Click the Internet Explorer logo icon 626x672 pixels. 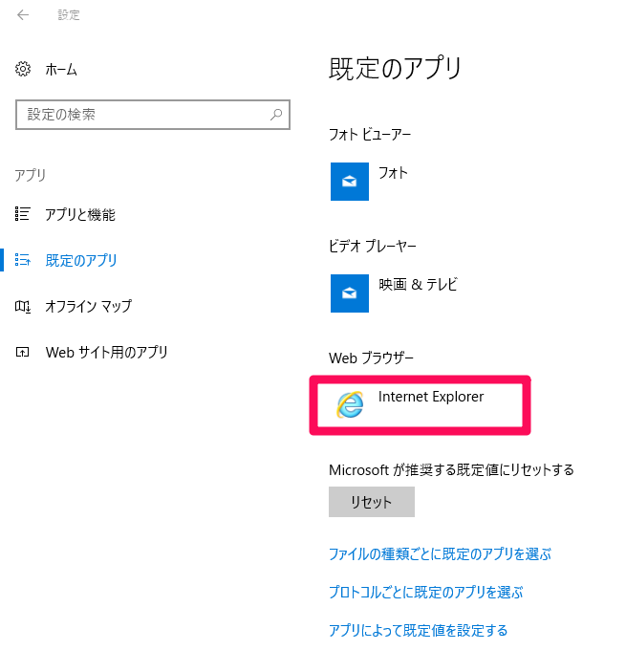[x=350, y=404]
